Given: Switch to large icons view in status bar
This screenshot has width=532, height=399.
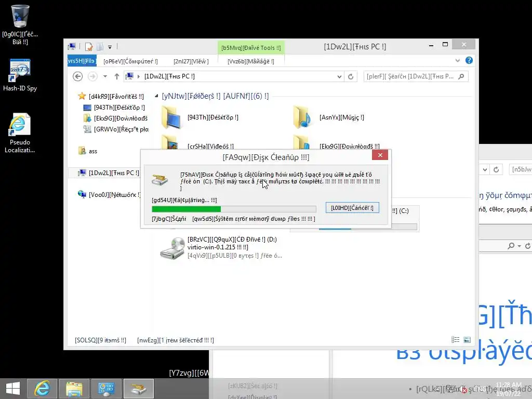Looking at the screenshot, I should click(467, 340).
